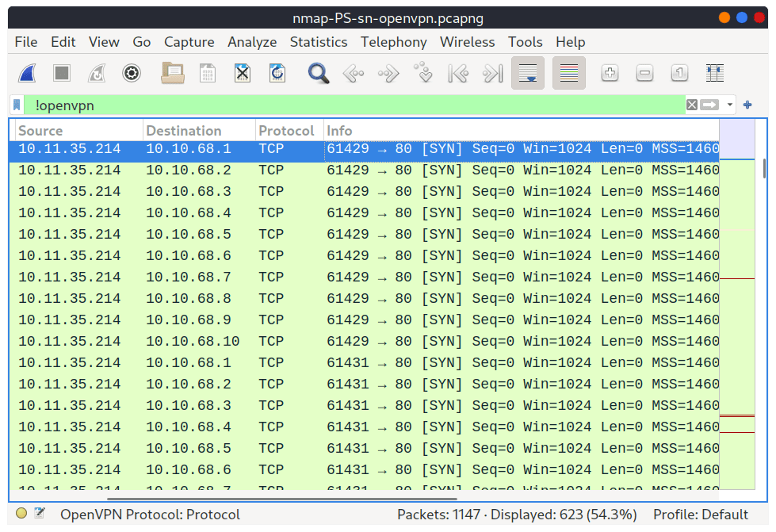Open filter bookmarks menu
This screenshot has width=776, height=532.
(x=17, y=105)
